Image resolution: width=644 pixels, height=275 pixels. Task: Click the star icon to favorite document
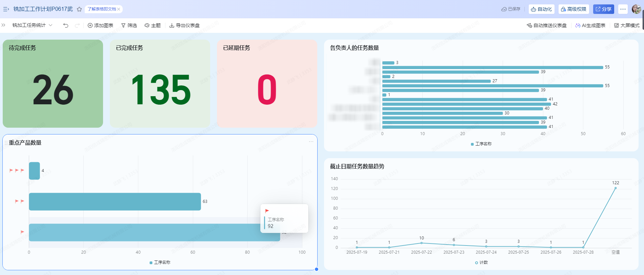point(79,9)
